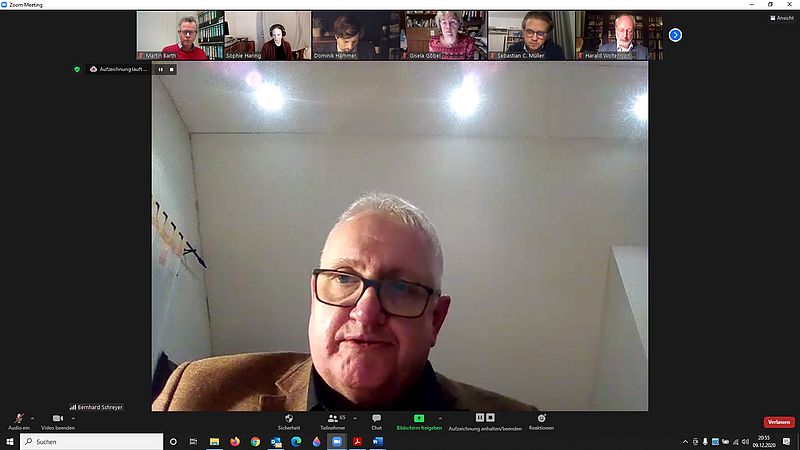
Task: Show next participants with blue arrow
Action: pyautogui.click(x=675, y=35)
